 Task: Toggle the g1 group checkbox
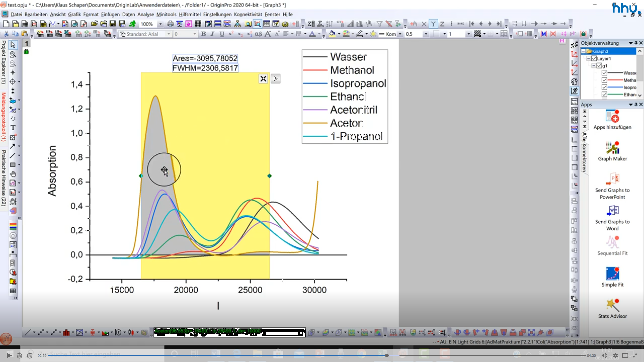click(x=599, y=66)
